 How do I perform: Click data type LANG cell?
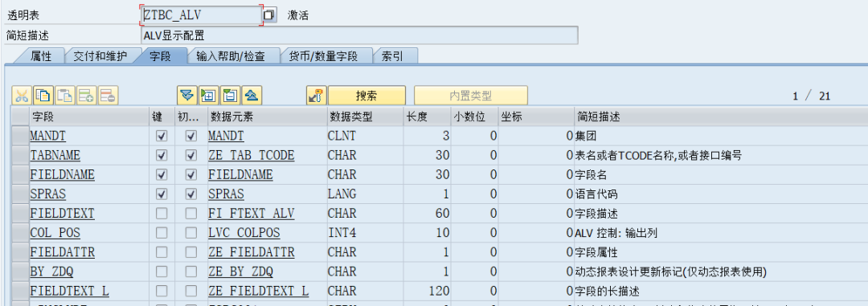coord(342,194)
